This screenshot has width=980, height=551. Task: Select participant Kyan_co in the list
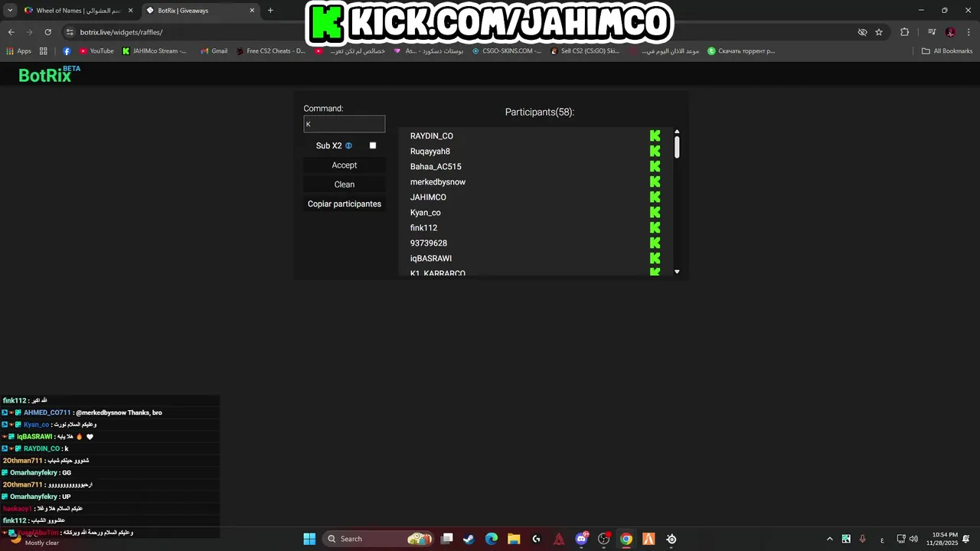(x=426, y=213)
